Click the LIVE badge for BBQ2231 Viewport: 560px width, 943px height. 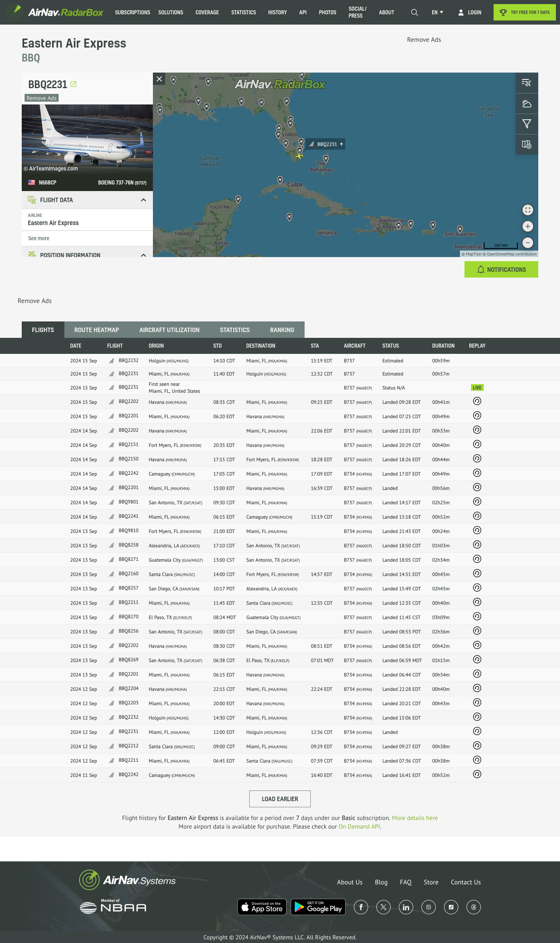pos(477,387)
